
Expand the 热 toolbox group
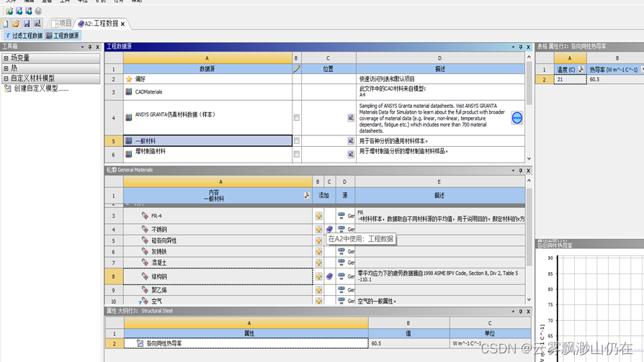(x=6, y=68)
